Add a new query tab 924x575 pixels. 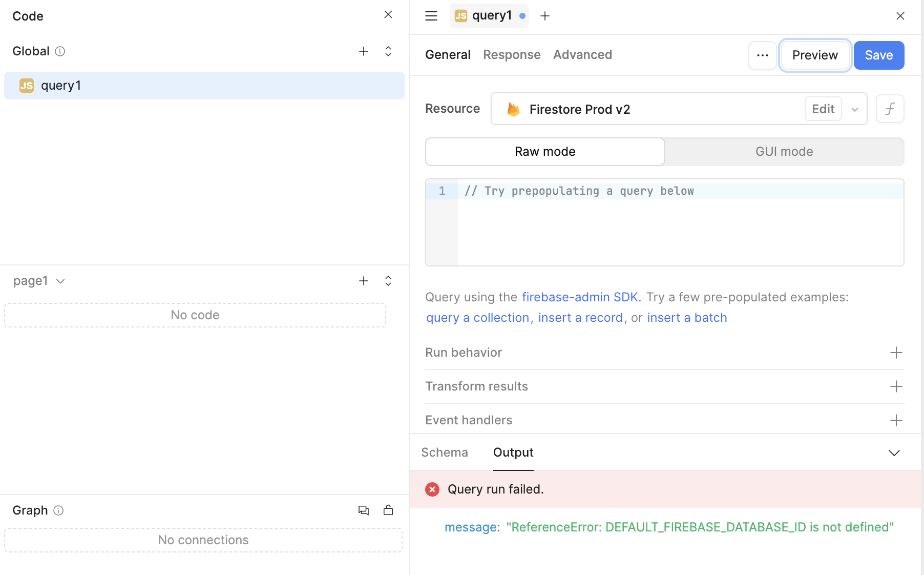(x=545, y=16)
